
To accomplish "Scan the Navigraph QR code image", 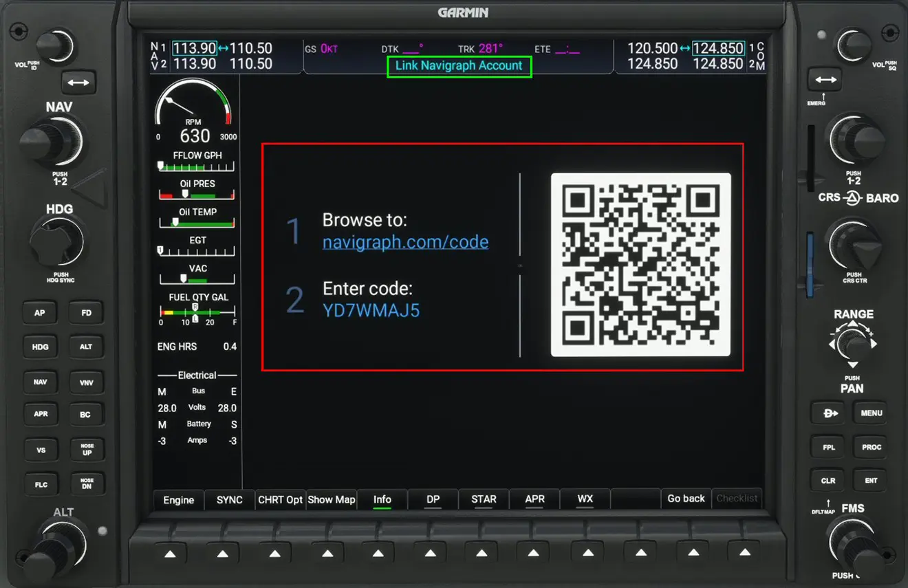I will (641, 265).
